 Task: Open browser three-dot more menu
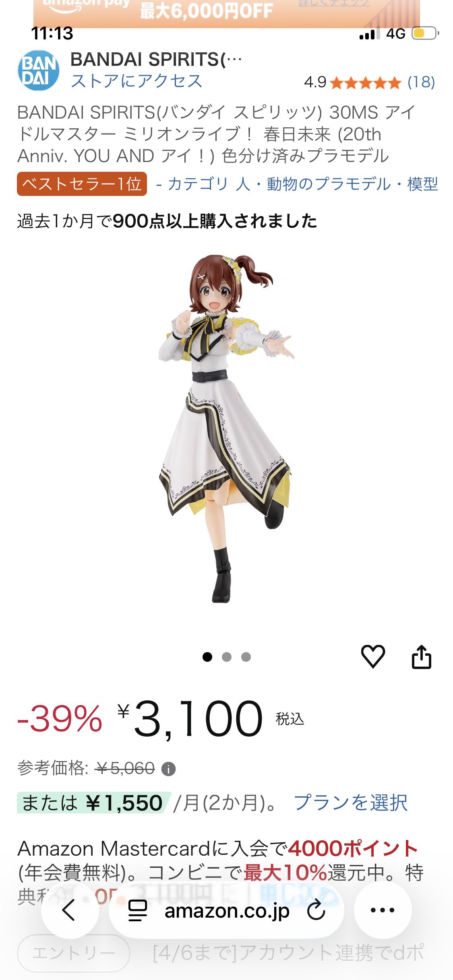pos(383,910)
